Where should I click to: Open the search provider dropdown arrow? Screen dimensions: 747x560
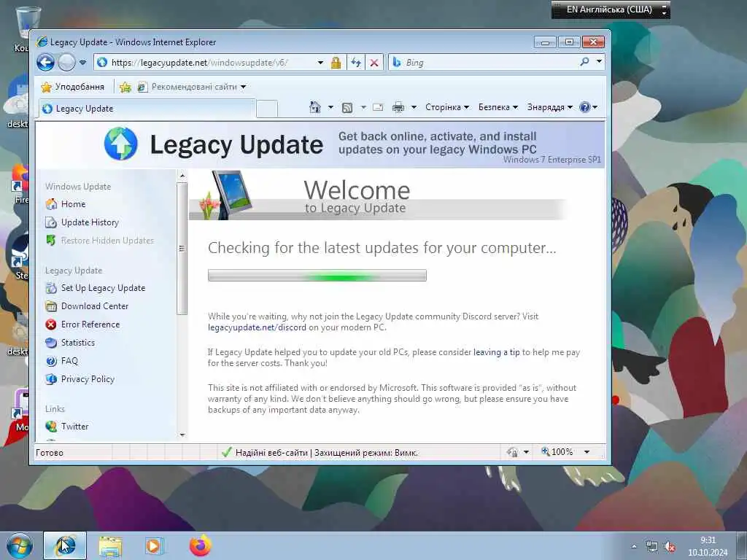point(600,61)
